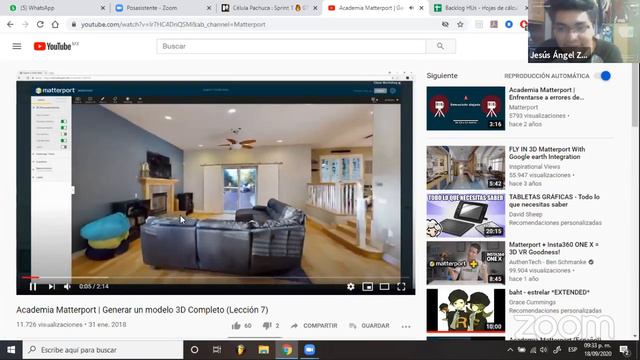Open TABLETAS GRÁFICAS video title

click(x=554, y=200)
